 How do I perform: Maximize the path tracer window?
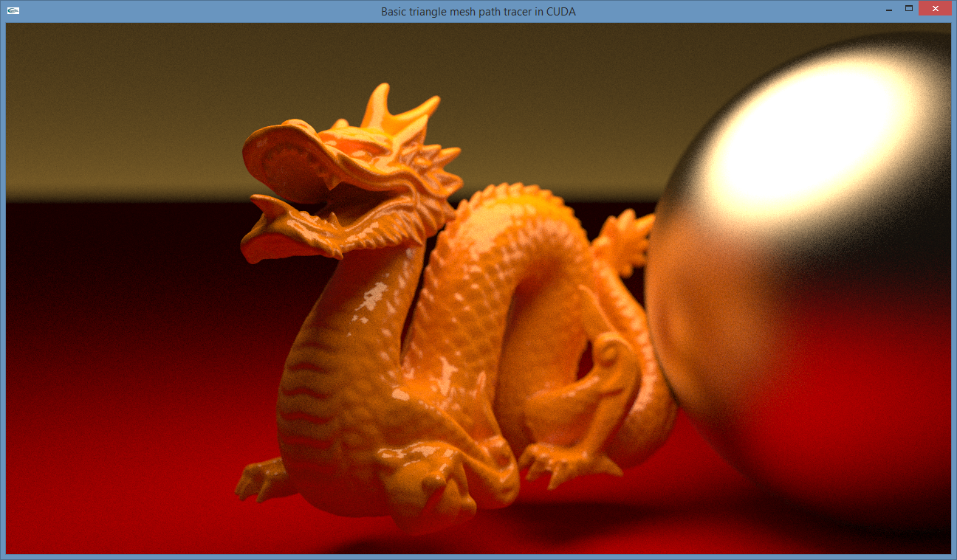pos(909,9)
